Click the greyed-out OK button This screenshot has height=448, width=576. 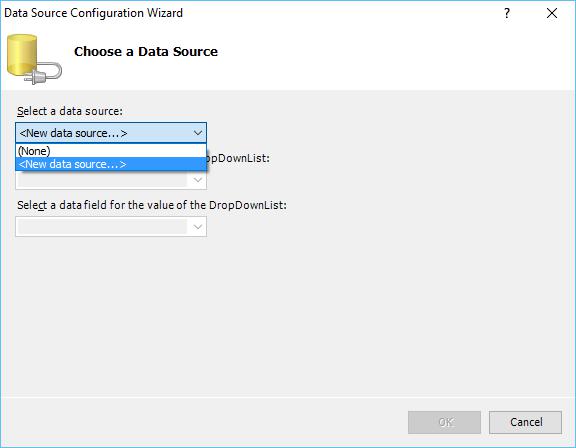pyautogui.click(x=444, y=422)
